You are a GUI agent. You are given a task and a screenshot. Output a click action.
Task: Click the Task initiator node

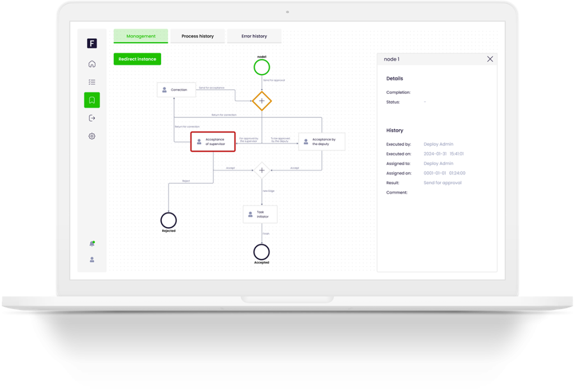(x=261, y=214)
